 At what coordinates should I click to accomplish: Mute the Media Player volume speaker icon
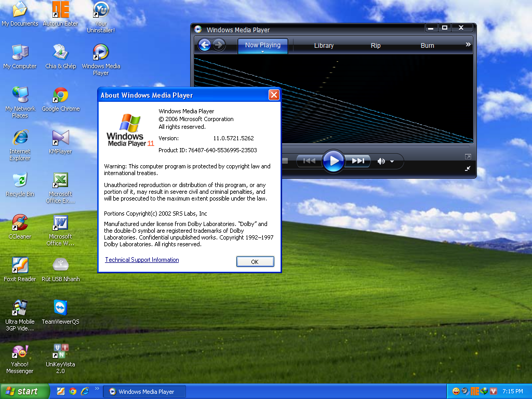pyautogui.click(x=381, y=161)
